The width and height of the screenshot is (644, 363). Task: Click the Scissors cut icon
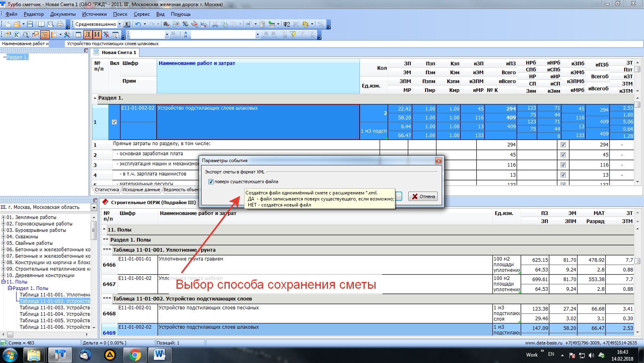pos(215,24)
